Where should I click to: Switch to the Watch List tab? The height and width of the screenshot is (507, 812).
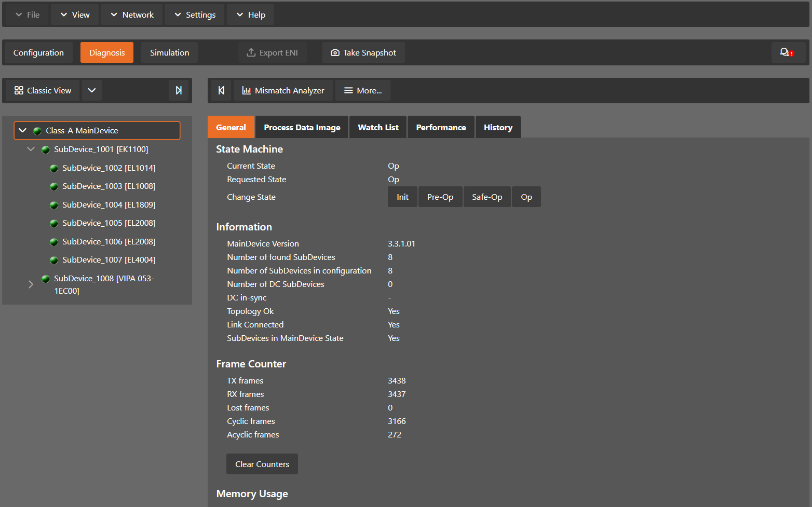click(x=378, y=127)
